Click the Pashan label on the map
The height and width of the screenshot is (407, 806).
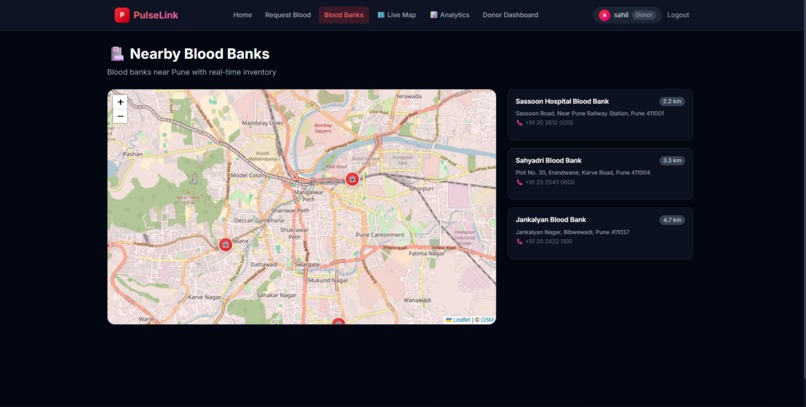click(133, 154)
